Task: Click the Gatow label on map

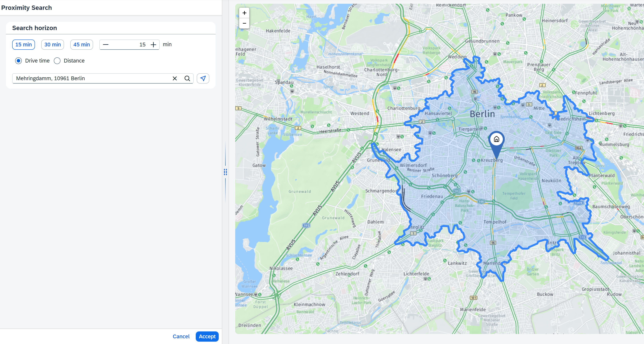Action: pos(259,165)
